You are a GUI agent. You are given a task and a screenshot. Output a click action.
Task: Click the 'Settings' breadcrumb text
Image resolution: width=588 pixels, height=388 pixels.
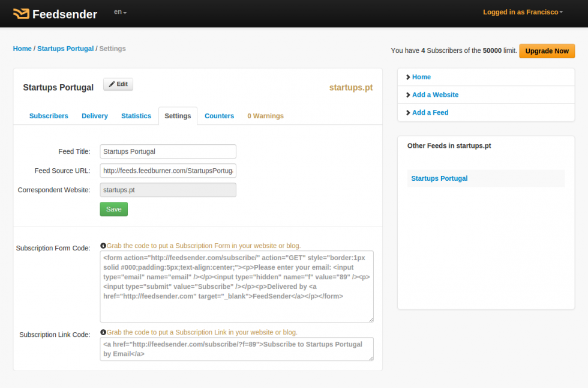(x=113, y=49)
